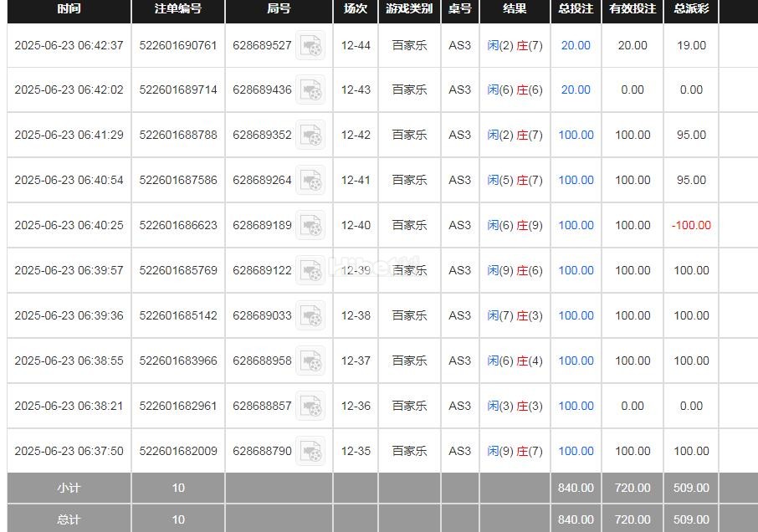Screen dimensions: 758x532
Task: View video icon for round 628688958
Action: click(x=310, y=361)
